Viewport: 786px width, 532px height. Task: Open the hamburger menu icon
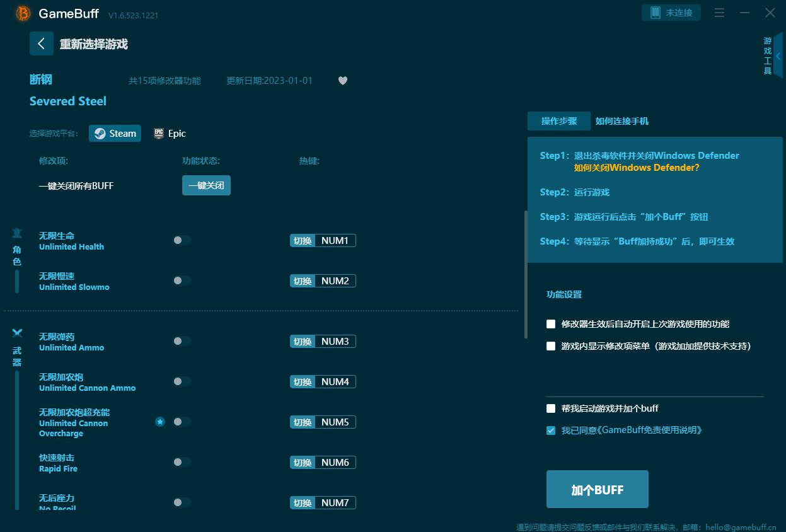(x=720, y=13)
